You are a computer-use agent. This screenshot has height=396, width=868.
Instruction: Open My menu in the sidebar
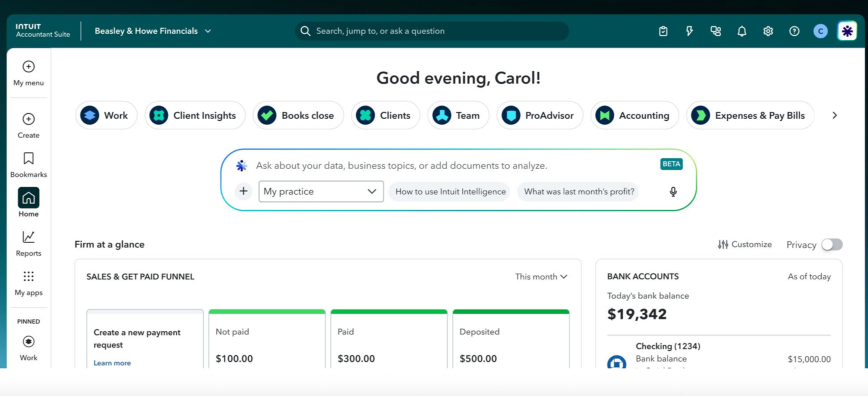29,73
